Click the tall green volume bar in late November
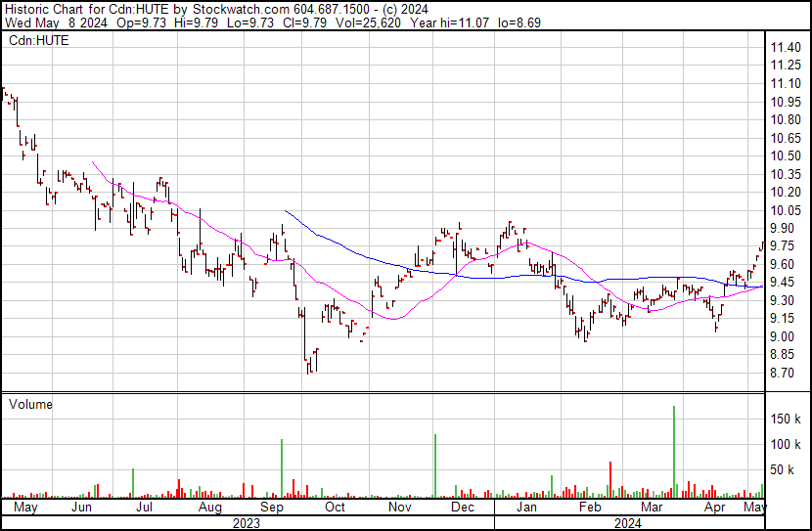Image resolution: width=812 pixels, height=531 pixels. 435,465
